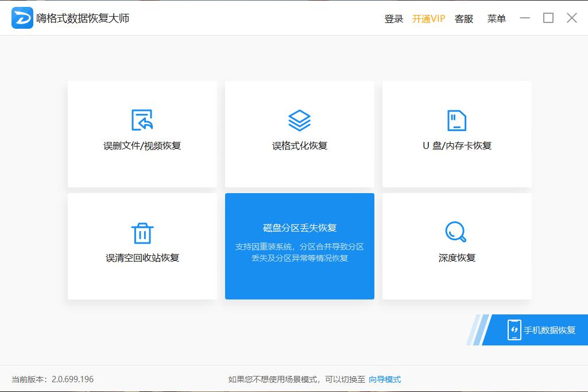This screenshot has width=588, height=392.
Task: Click the U盘/内存卡恢复 memory card icon
Action: tap(457, 120)
